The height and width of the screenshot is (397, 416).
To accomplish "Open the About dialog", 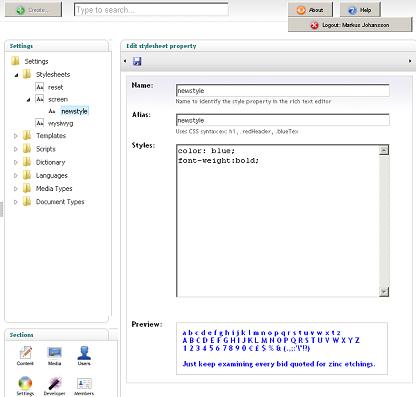I will tap(310, 10).
